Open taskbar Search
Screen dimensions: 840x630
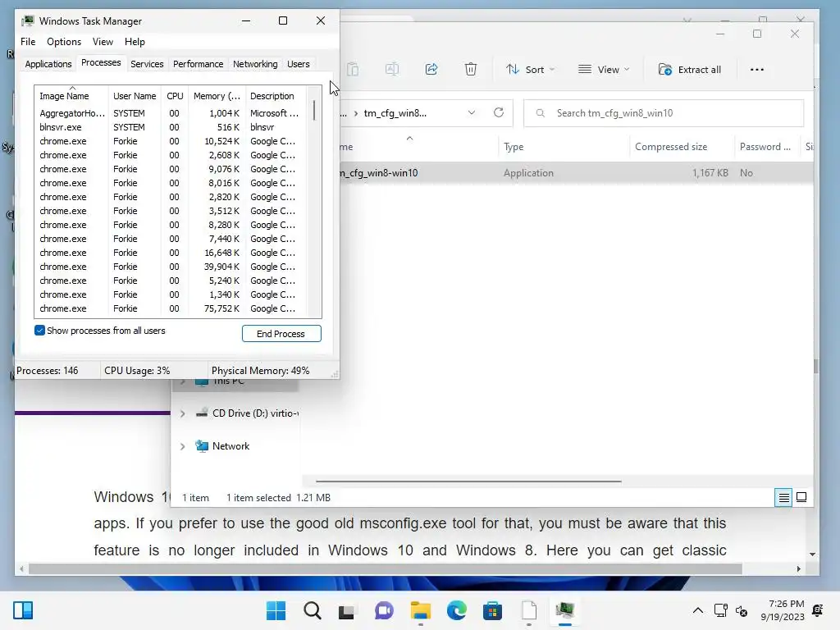tap(313, 610)
